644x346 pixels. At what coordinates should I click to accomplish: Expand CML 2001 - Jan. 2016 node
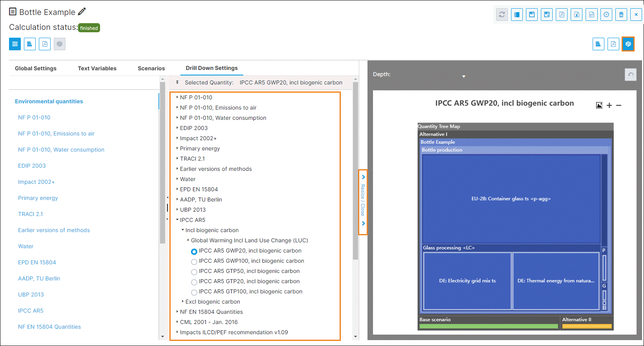pos(177,322)
